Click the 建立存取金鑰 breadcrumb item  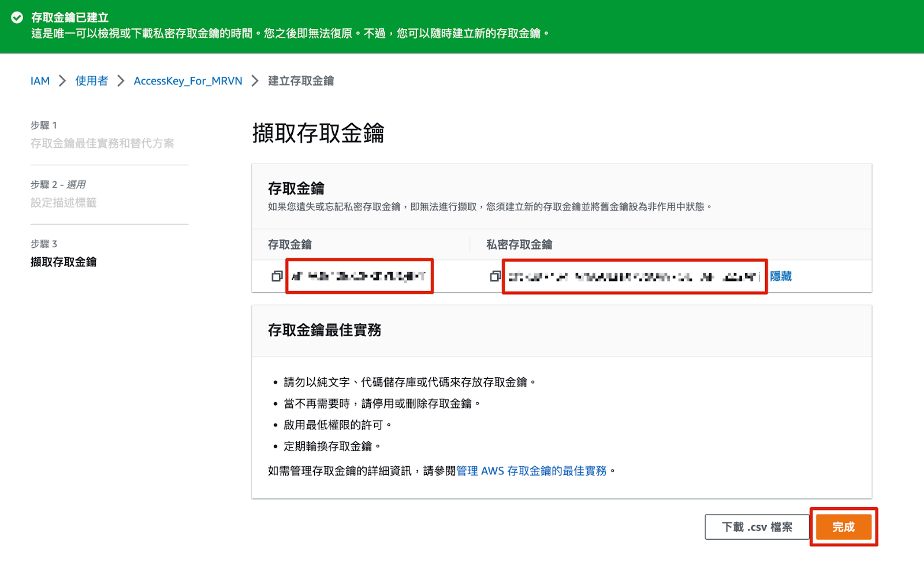[300, 81]
